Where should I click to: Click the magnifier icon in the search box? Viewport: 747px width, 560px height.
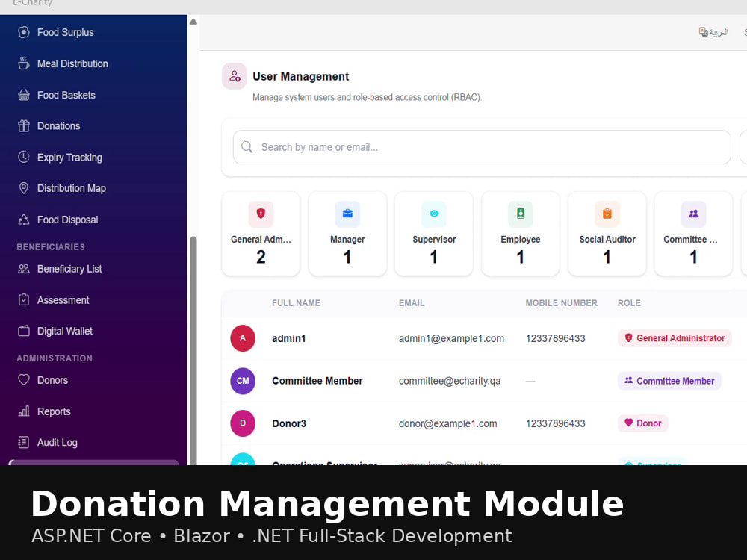click(x=247, y=147)
